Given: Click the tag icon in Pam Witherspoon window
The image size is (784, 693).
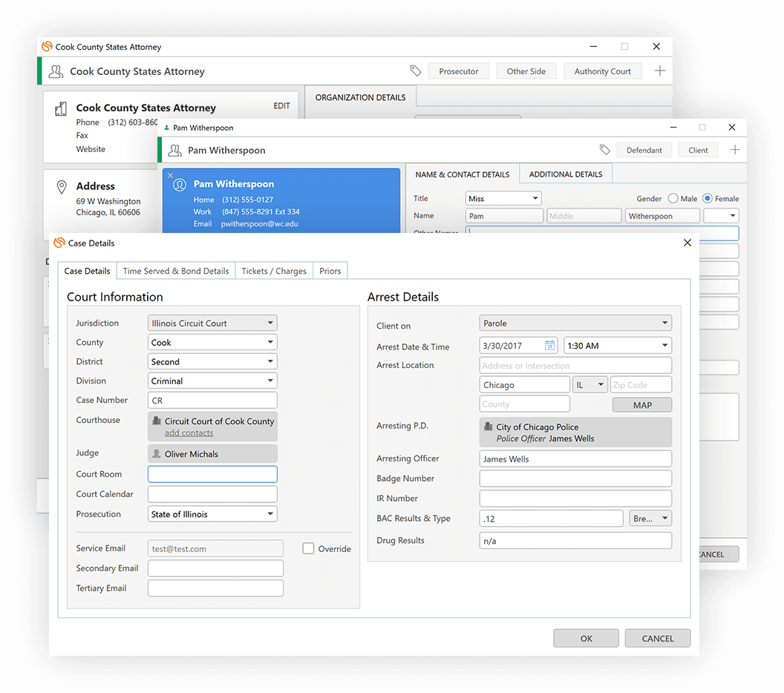Looking at the screenshot, I should point(604,150).
